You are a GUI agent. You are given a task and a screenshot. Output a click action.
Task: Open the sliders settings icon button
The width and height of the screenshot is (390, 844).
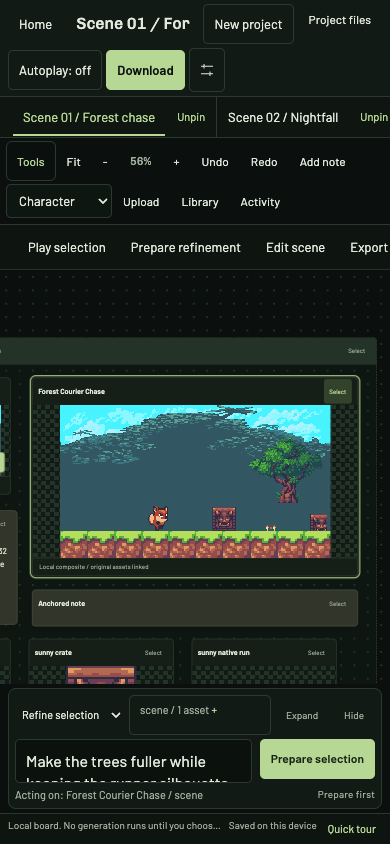click(x=207, y=70)
